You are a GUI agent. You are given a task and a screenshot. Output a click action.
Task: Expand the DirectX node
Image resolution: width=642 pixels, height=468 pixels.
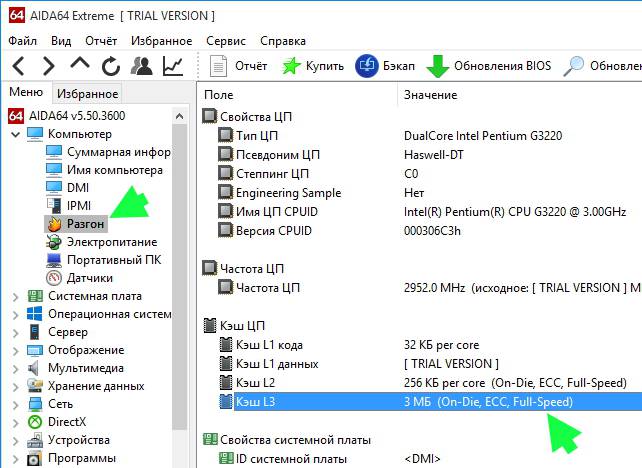pos(16,423)
